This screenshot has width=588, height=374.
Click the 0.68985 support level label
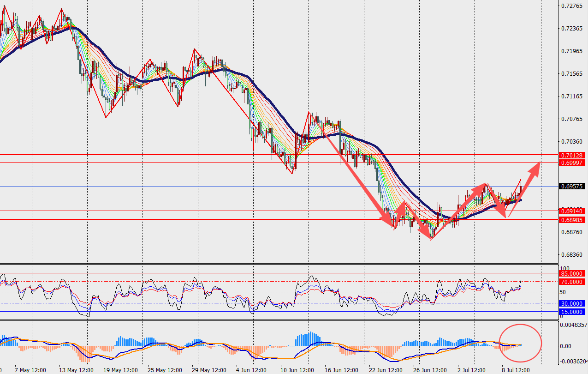point(572,219)
